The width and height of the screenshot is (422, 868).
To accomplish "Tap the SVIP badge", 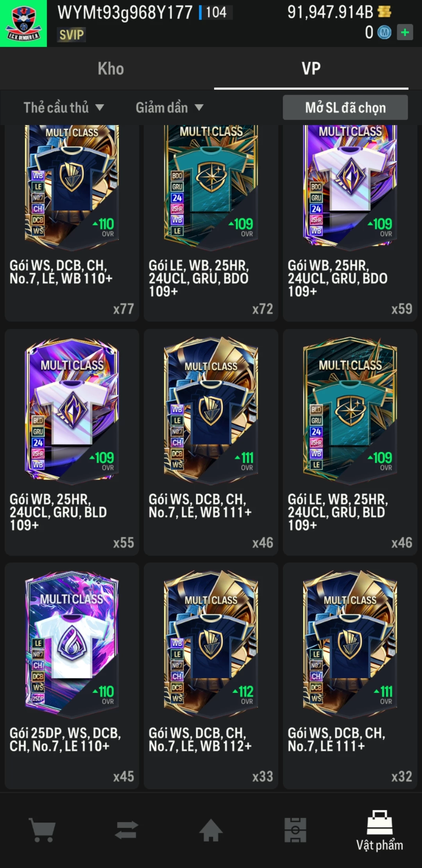I will [72, 35].
